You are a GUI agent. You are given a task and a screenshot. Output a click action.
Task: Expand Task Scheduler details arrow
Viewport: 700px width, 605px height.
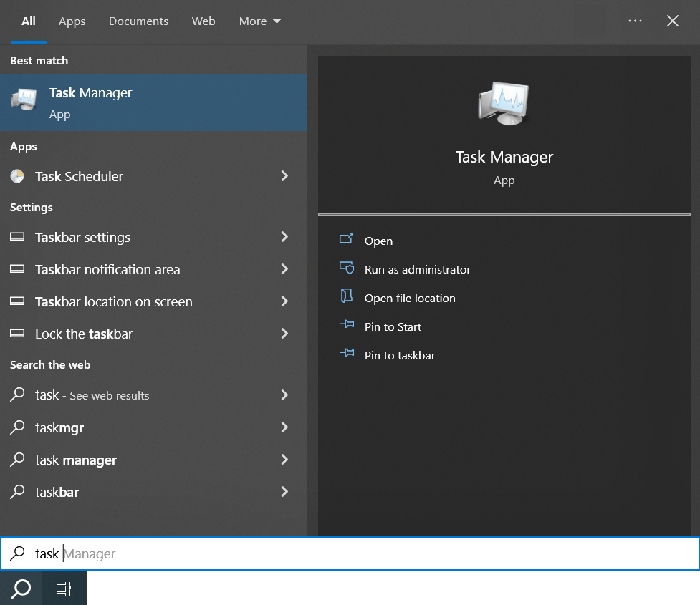click(x=284, y=176)
